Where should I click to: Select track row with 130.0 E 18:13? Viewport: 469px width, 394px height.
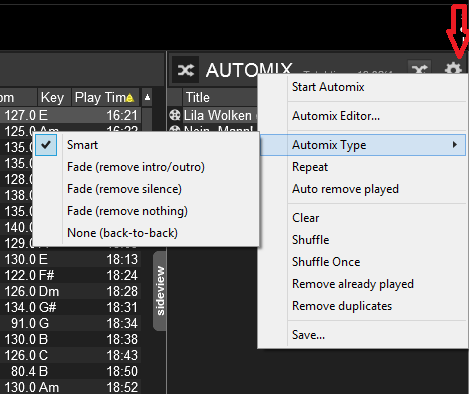click(x=70, y=259)
